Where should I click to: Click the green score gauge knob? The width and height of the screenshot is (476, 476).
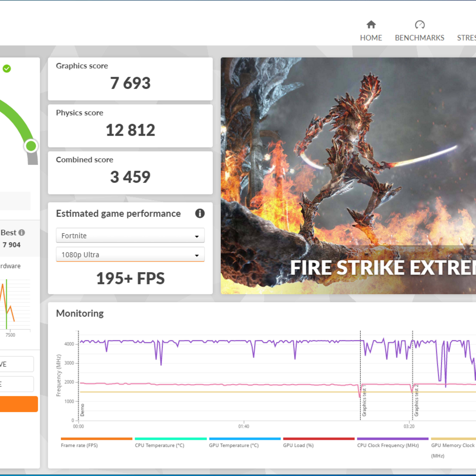[31, 146]
